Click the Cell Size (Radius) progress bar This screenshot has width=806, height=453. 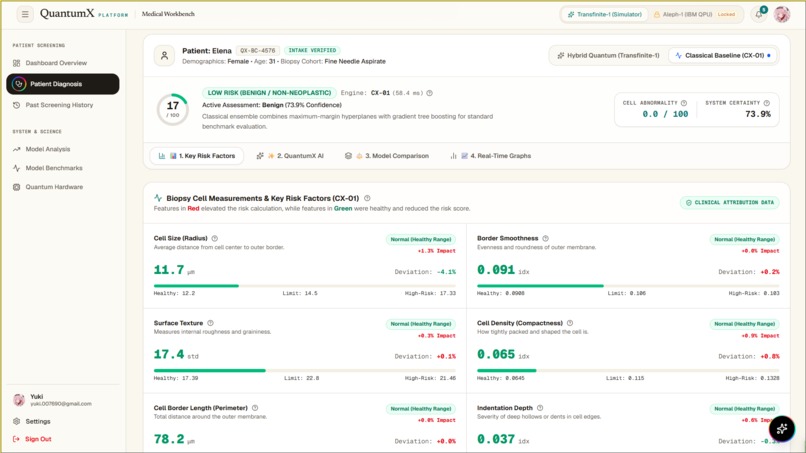(x=305, y=285)
